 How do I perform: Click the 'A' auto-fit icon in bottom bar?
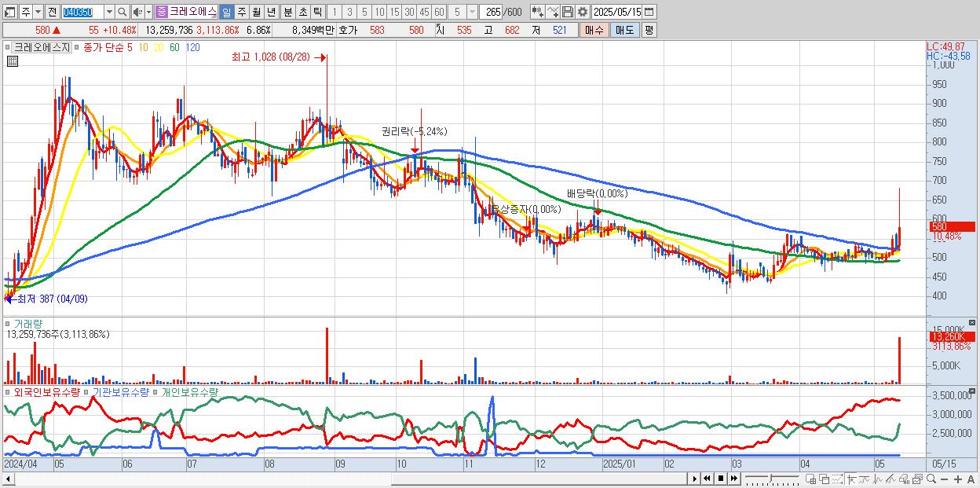click(971, 479)
